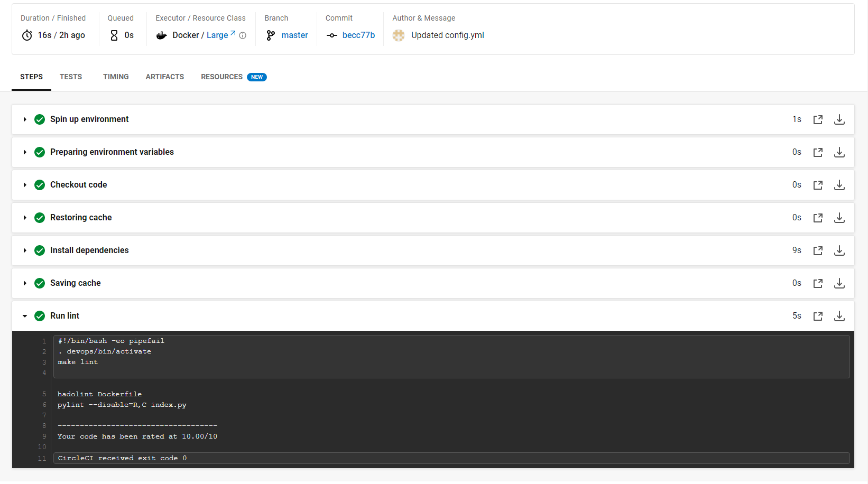Download Saving cache step output

click(839, 283)
